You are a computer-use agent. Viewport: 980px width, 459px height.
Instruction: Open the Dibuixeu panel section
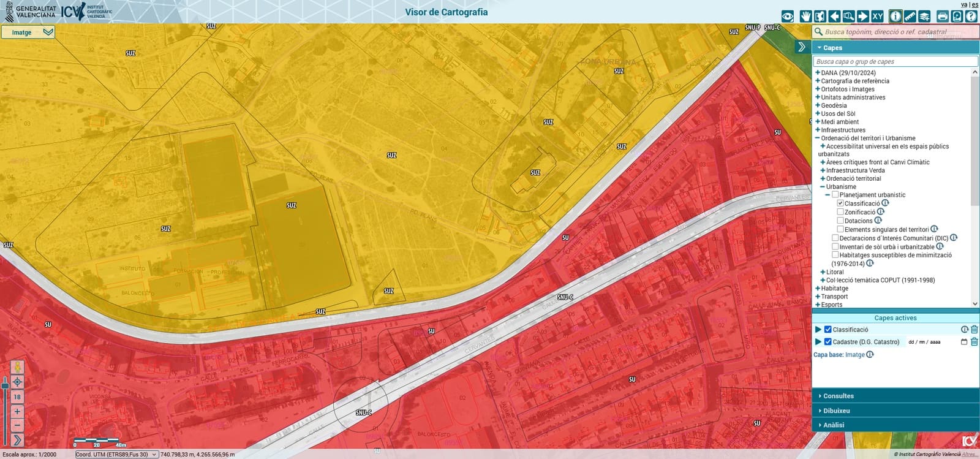tap(836, 411)
